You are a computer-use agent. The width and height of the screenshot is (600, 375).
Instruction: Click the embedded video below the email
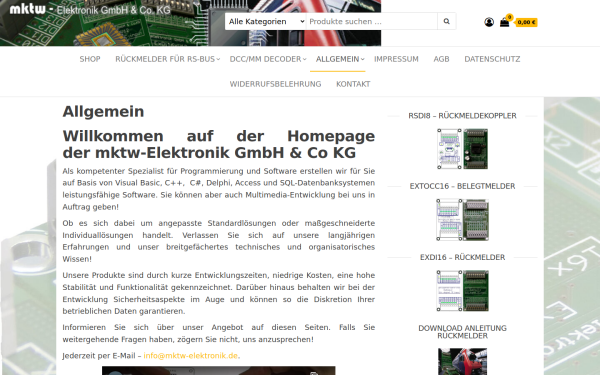point(218,370)
